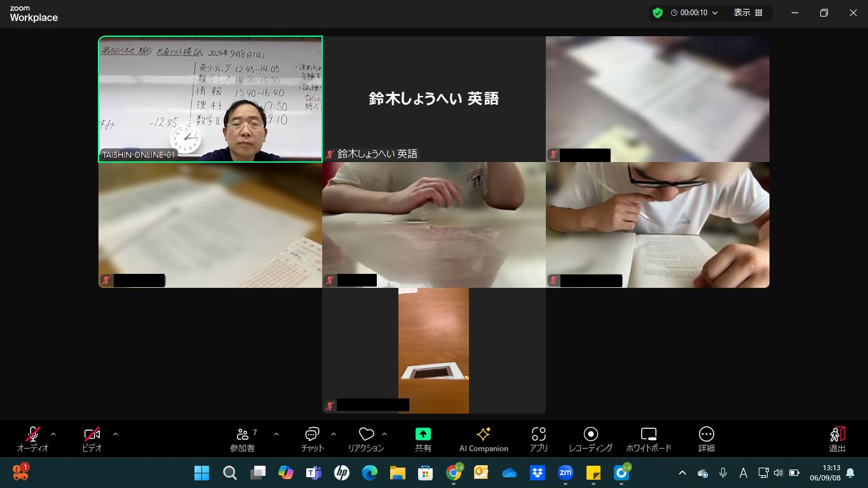Click the TAISHIN ONLINE-01 name label
Image resolution: width=868 pixels, height=488 pixels.
pos(139,154)
